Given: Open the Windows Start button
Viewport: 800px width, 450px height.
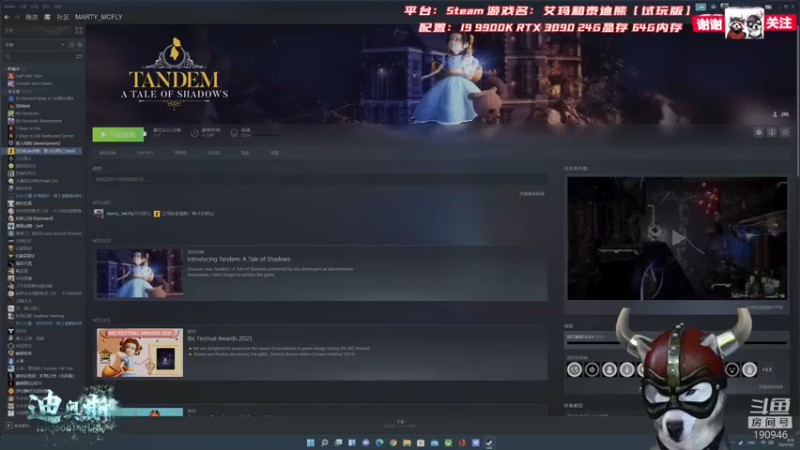Looking at the screenshot, I should pyautogui.click(x=310, y=443).
